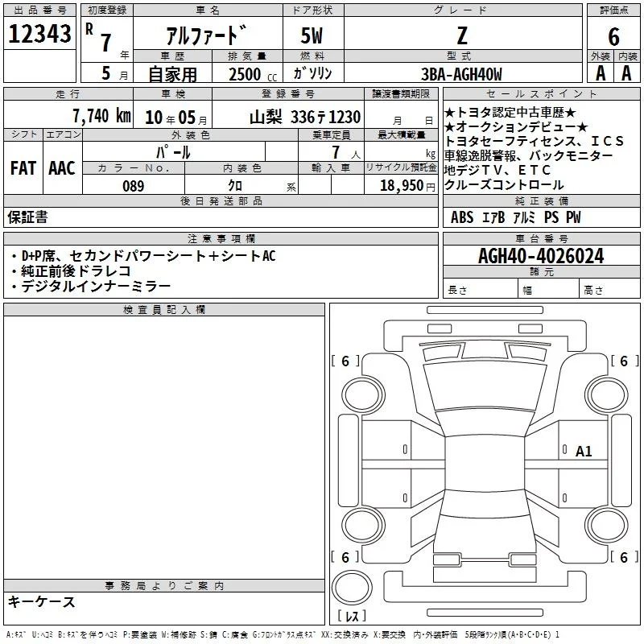
Task: Click the color number 089
Action: coord(134,186)
